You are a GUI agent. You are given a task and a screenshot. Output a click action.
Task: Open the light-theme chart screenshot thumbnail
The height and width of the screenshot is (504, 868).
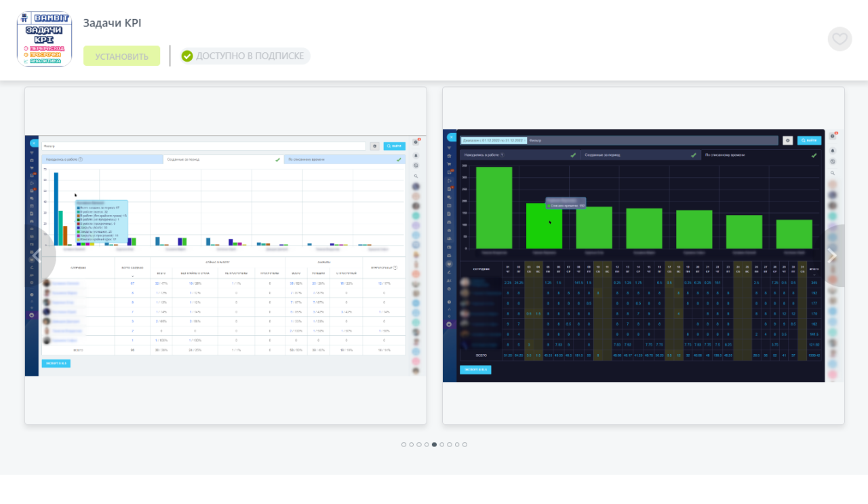[x=226, y=256]
